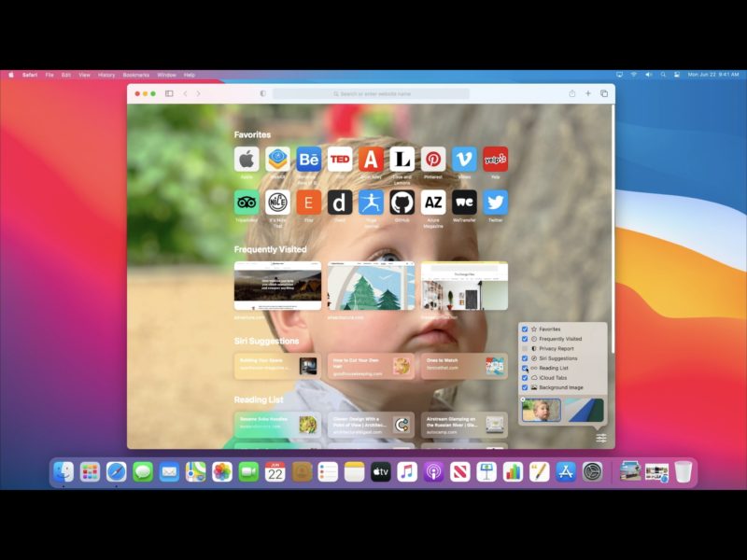This screenshot has height=560, width=747.
Task: Open the Dwell letter d favorite icon
Action: coord(340,203)
